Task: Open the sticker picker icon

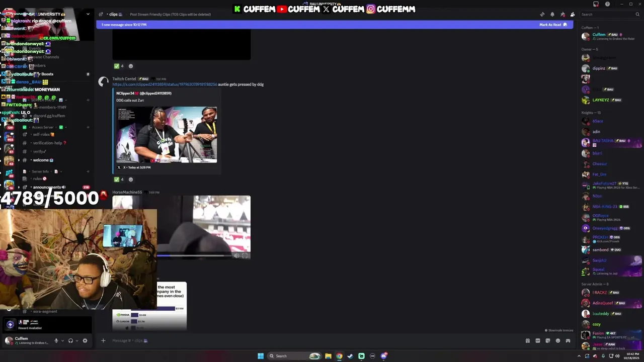Action: pos(547,340)
